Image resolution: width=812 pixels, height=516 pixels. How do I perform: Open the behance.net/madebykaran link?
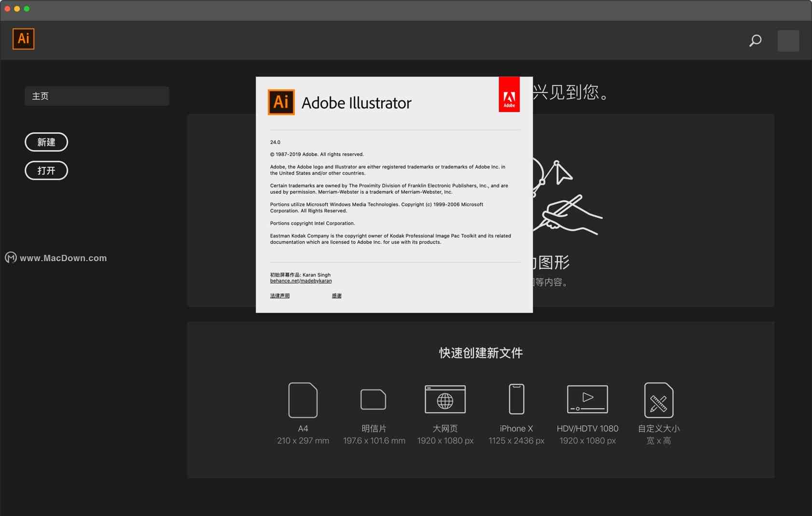click(x=301, y=281)
